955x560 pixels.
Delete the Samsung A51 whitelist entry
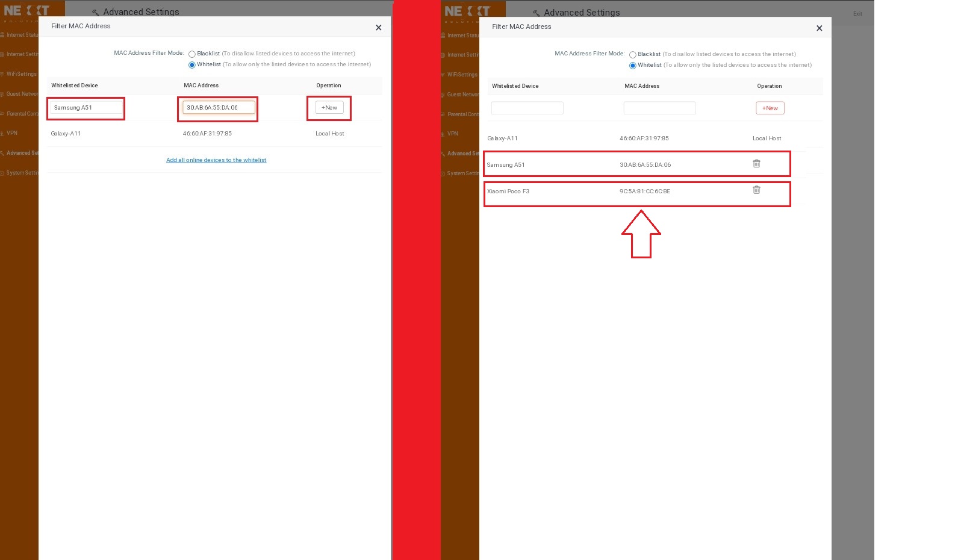pyautogui.click(x=756, y=164)
